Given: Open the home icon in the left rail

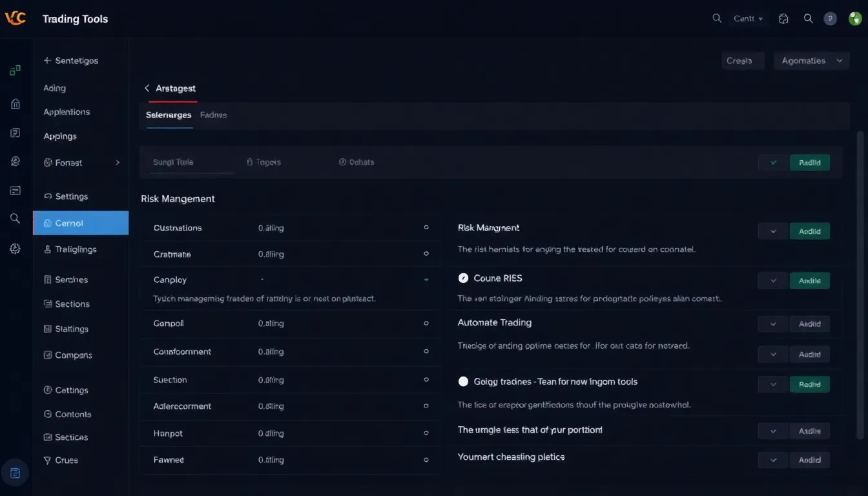Looking at the screenshot, I should click(15, 103).
